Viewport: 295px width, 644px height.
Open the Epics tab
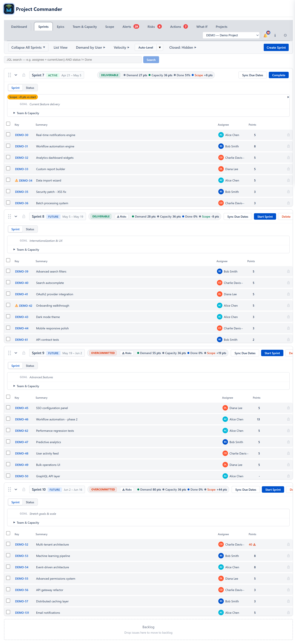tap(61, 27)
